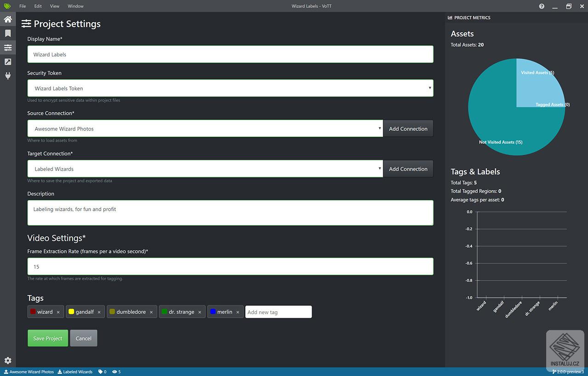Click Awesome Wizard Photos in status bar
Screen dimensions: 588x376
(x=29, y=372)
